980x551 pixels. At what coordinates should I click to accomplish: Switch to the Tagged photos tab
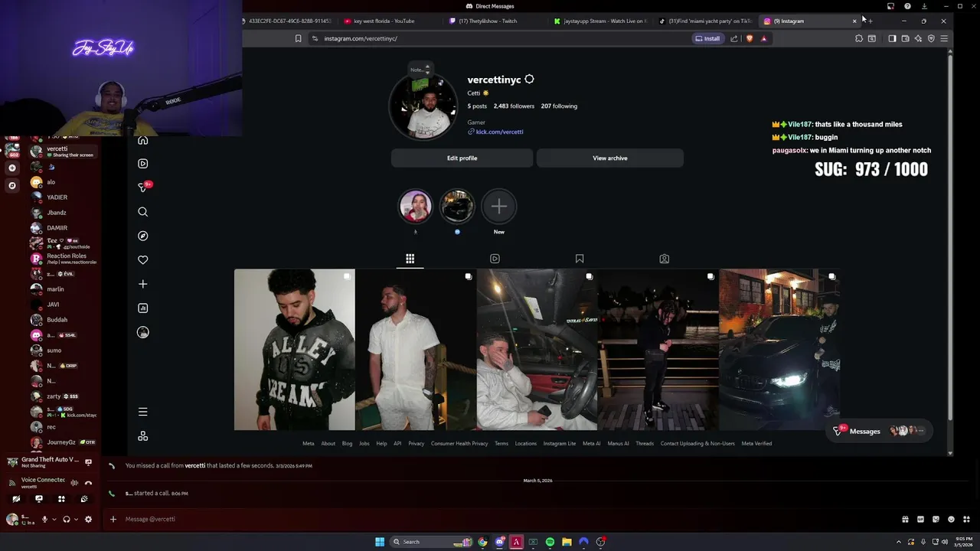click(x=665, y=259)
